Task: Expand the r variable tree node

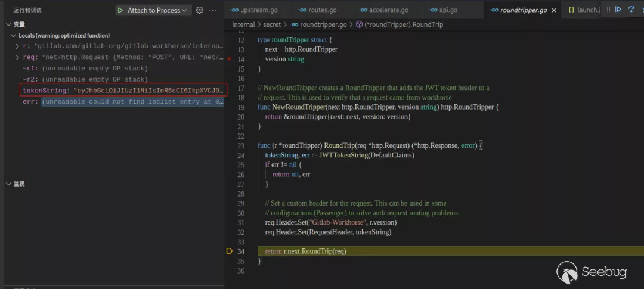Action: 17,46
